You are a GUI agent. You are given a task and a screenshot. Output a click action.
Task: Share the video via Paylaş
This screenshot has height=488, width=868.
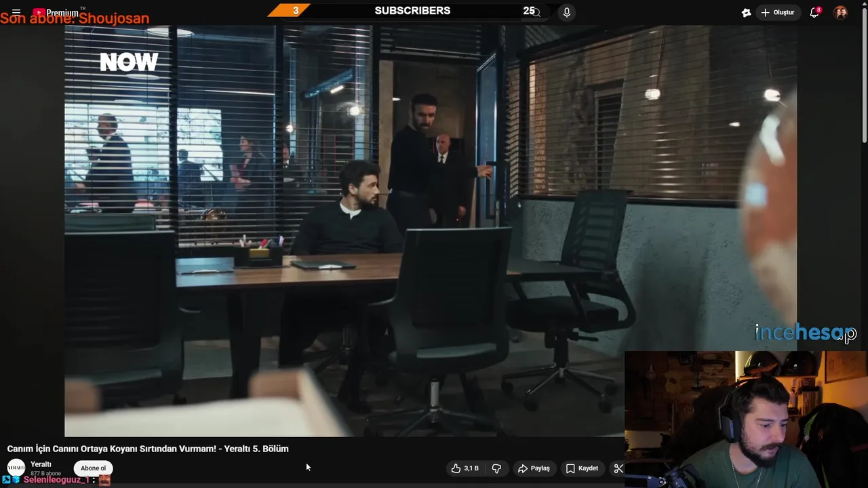point(534,468)
